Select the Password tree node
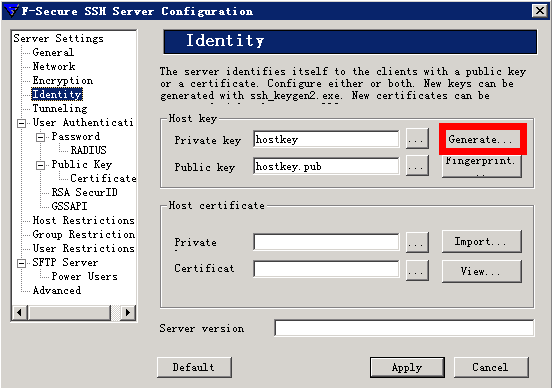This screenshot has width=552, height=388. (x=76, y=136)
